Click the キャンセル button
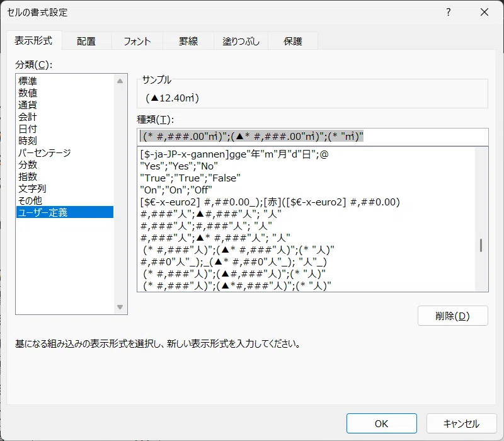The image size is (504, 441). 462,423
